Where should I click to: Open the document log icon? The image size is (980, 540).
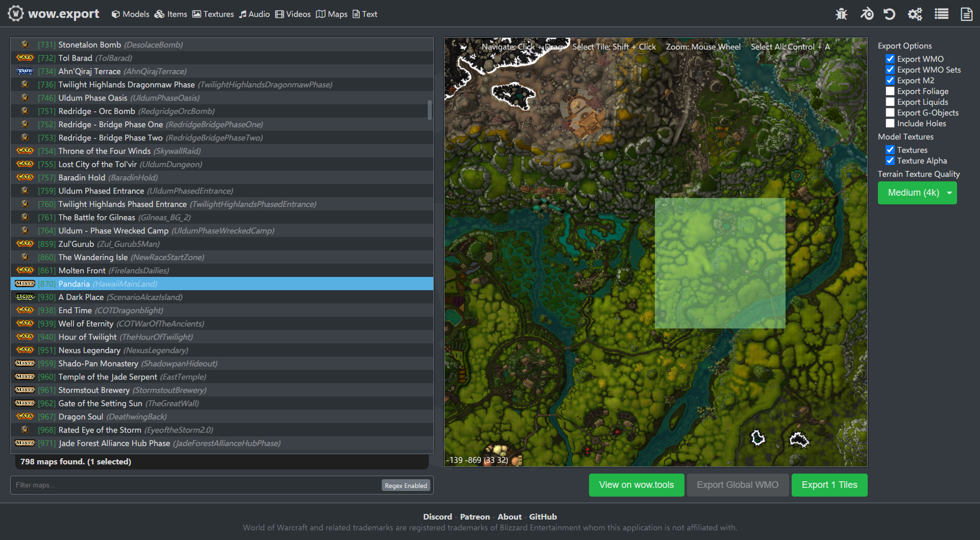(x=966, y=14)
